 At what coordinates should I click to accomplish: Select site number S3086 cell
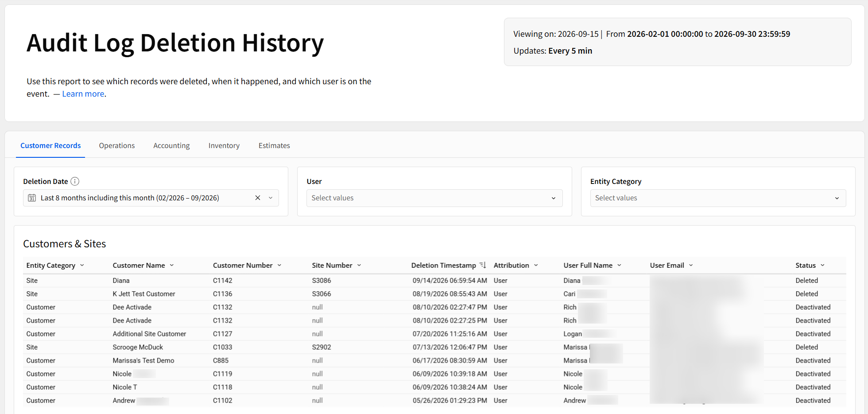(x=322, y=281)
